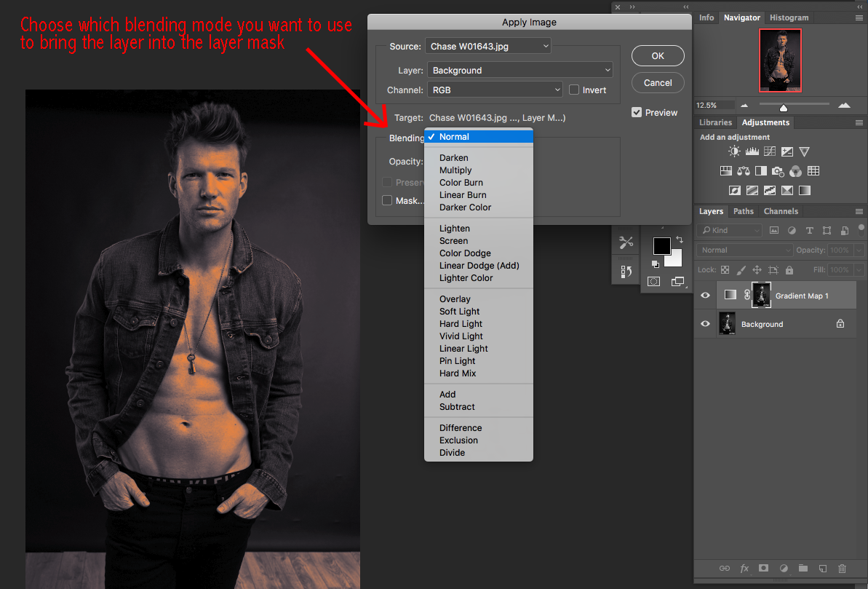Viewport: 868px width, 589px height.
Task: Click the Delete layer trash icon
Action: pos(842,569)
